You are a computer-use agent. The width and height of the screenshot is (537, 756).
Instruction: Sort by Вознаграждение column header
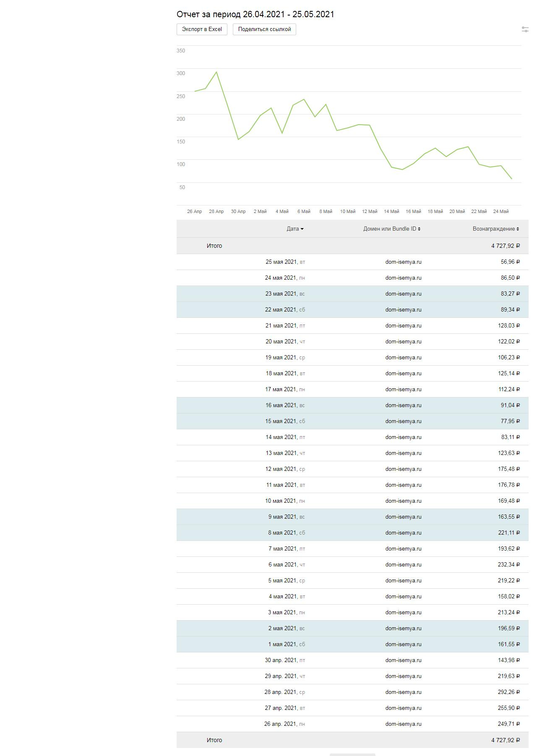coord(495,229)
